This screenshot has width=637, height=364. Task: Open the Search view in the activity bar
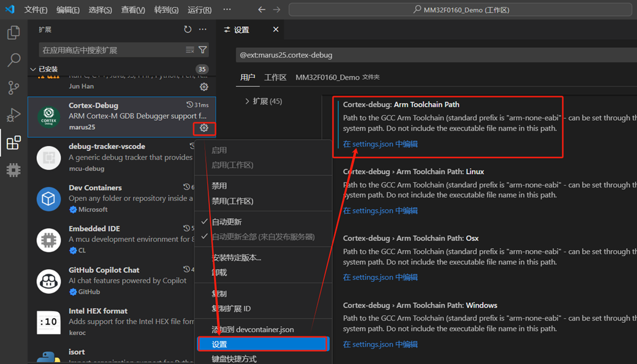[x=13, y=60]
